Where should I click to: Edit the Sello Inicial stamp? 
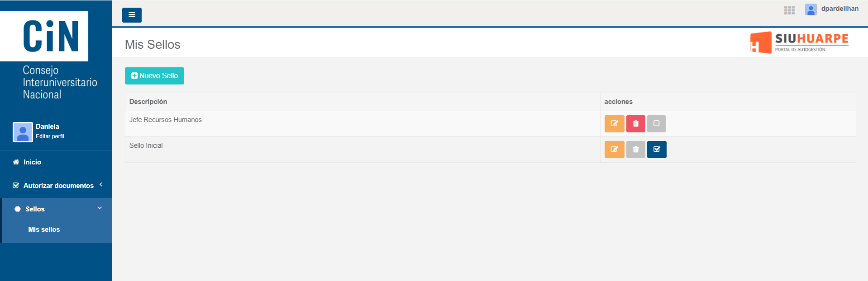coord(614,149)
